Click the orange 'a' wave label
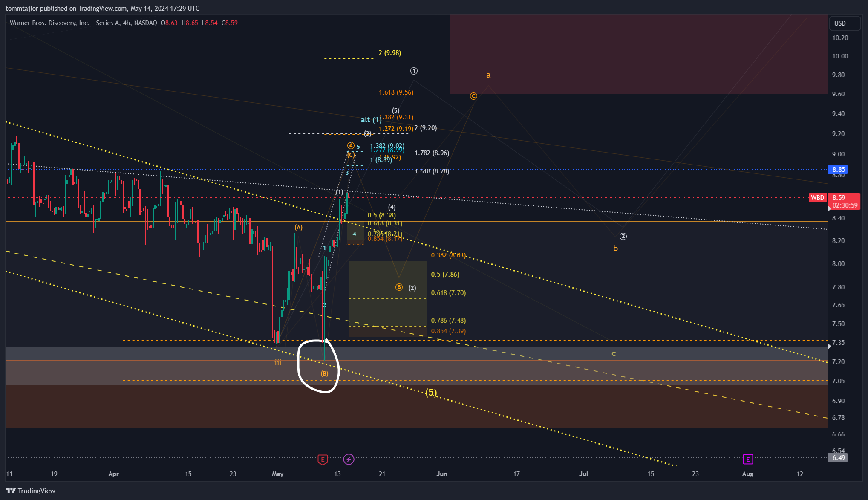Screen dimensions: 868x500 (x=488, y=75)
